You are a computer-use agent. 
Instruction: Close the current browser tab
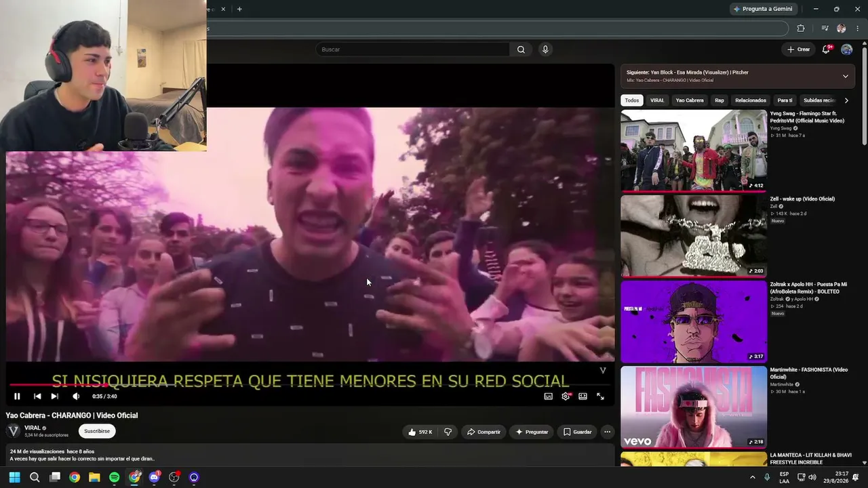click(x=224, y=9)
